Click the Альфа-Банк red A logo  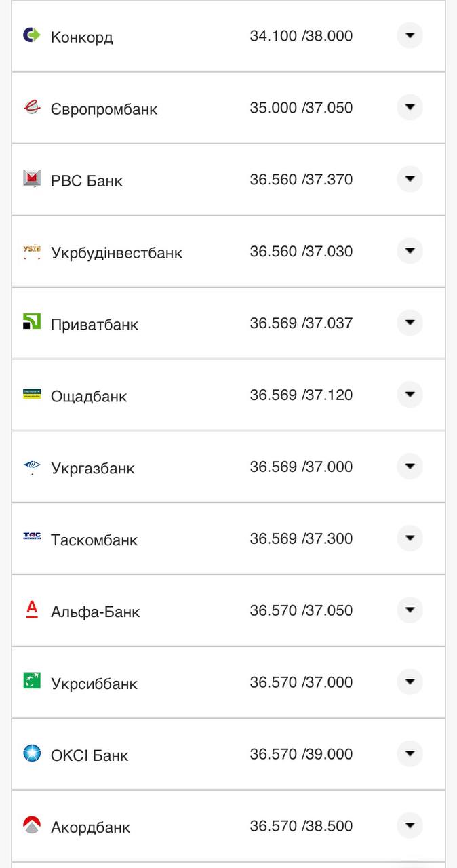point(32,610)
